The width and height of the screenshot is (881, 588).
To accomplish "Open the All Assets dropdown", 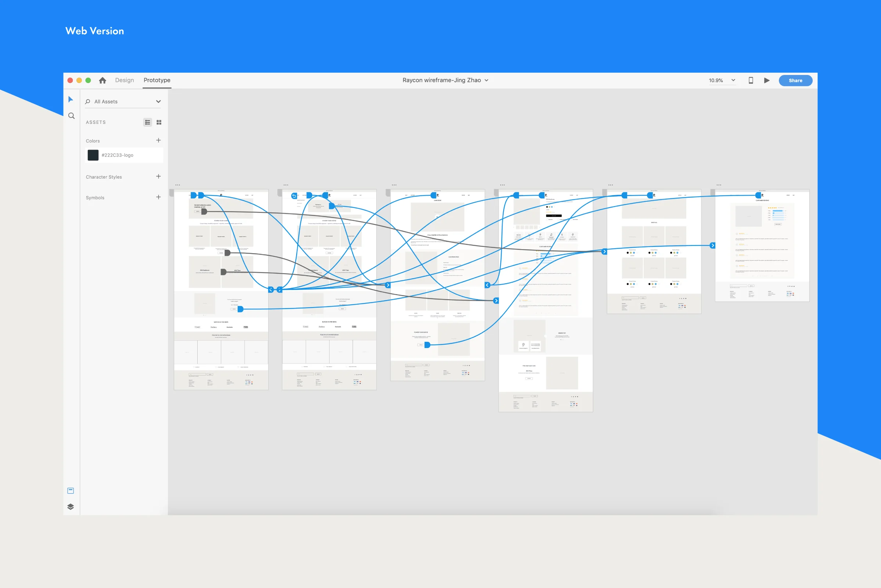I will pos(158,101).
